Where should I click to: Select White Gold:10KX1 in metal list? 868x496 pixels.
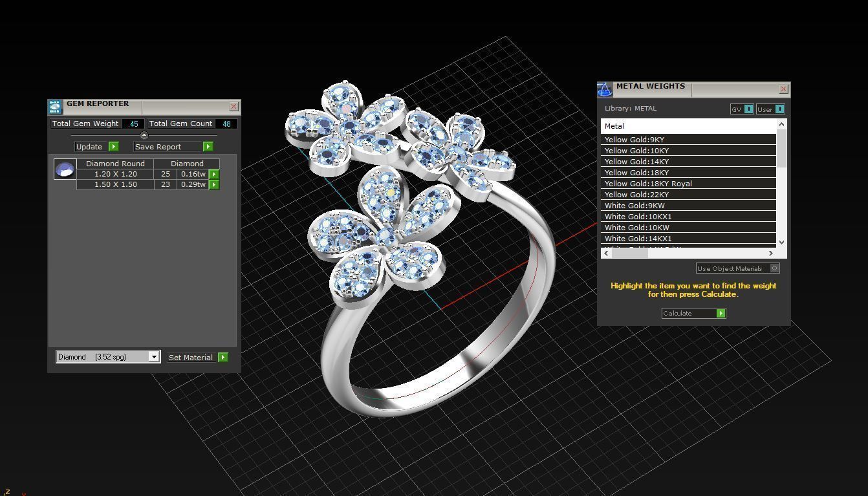click(x=688, y=217)
